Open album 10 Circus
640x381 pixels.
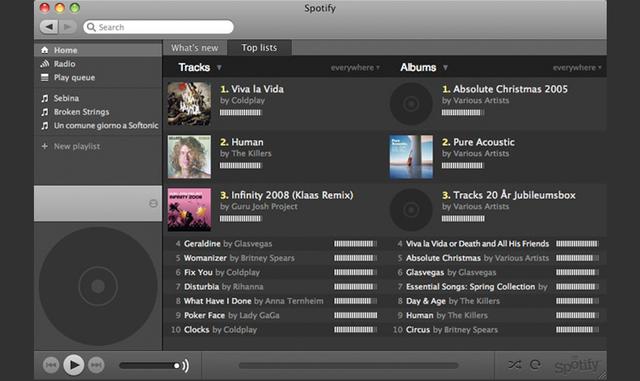418,330
